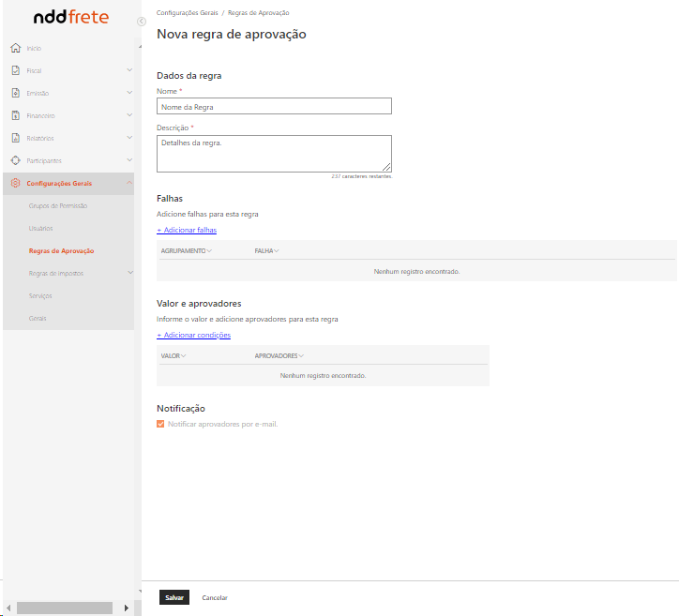Click the Fiscal document icon

16,70
